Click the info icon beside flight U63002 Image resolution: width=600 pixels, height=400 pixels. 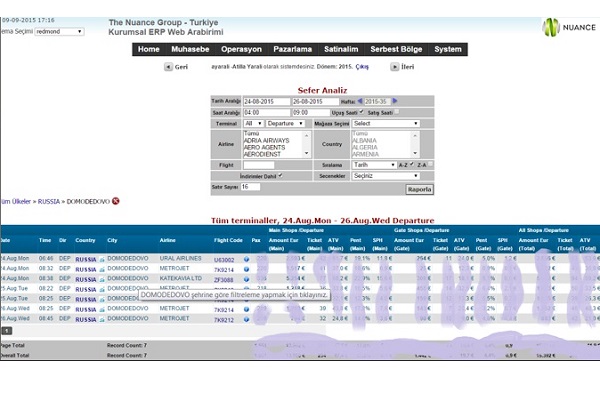246,260
